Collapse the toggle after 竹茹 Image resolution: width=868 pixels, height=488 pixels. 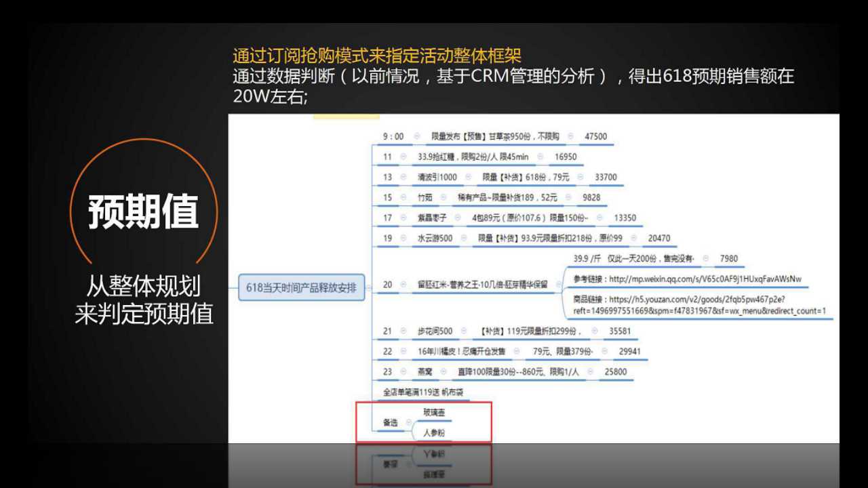click(443, 197)
